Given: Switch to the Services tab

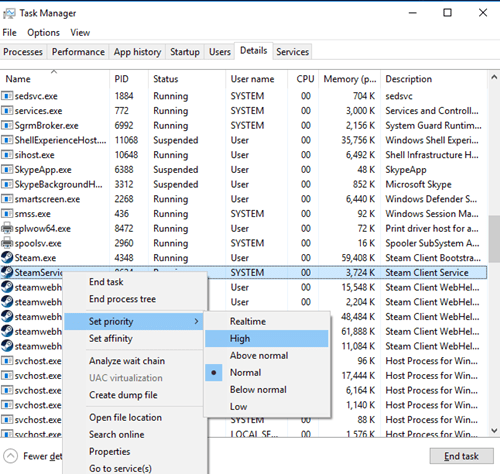Looking at the screenshot, I should [x=293, y=52].
